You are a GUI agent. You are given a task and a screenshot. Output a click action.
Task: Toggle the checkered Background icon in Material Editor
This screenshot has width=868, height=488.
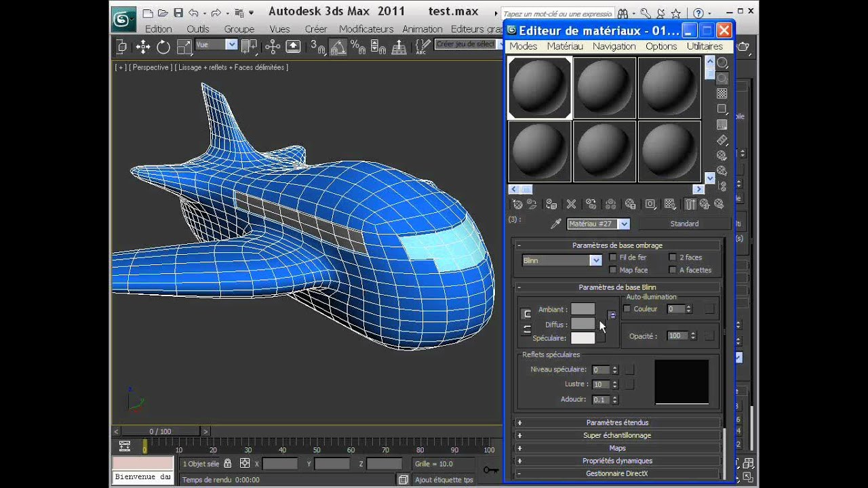coord(722,94)
